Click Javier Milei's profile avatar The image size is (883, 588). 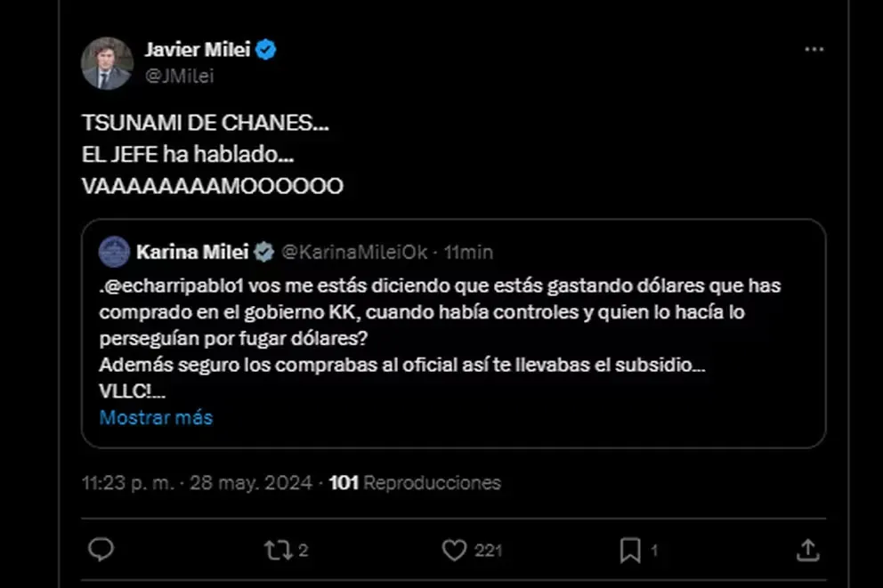click(x=107, y=63)
